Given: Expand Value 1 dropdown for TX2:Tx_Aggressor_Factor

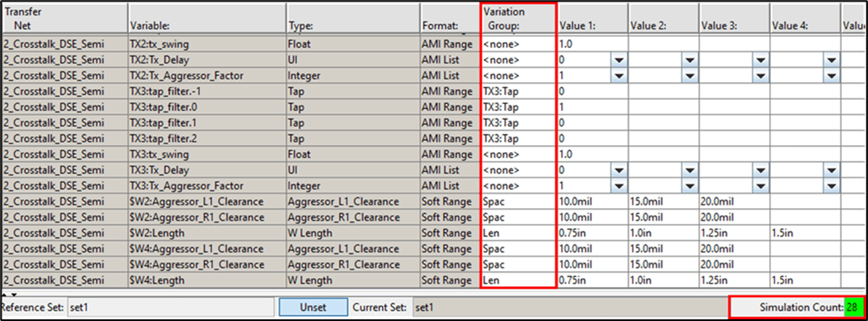Looking at the screenshot, I should 618,76.
